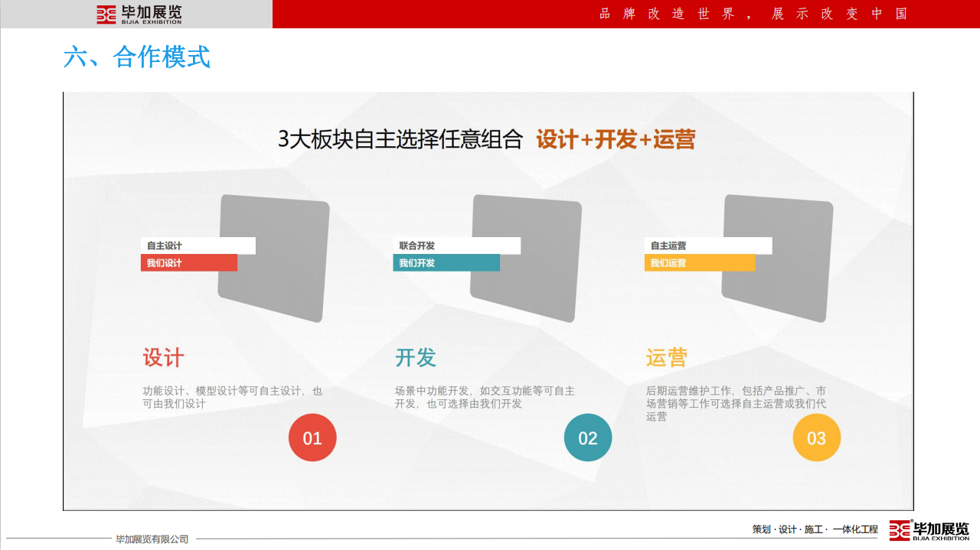The width and height of the screenshot is (980, 550).
Task: Click the orange 设计+开发+运营 heading text
Action: point(616,139)
